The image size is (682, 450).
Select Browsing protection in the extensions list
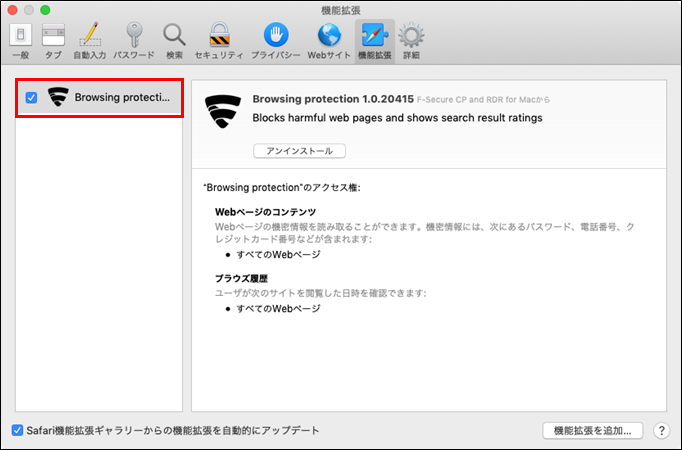99,97
